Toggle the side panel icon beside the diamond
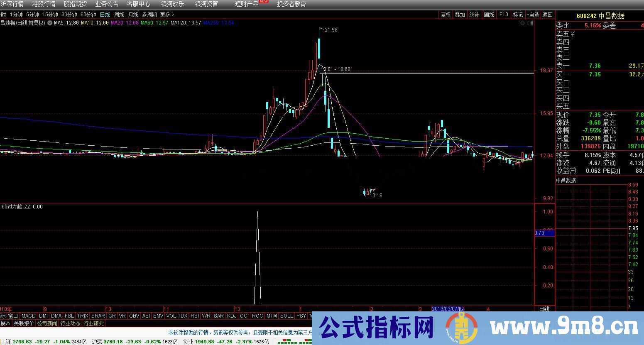 (x=530, y=23)
